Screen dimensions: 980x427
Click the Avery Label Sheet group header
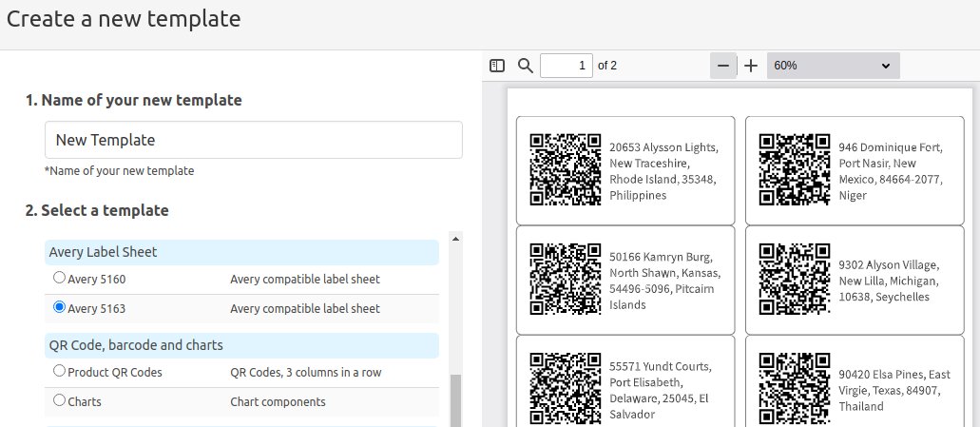(241, 253)
